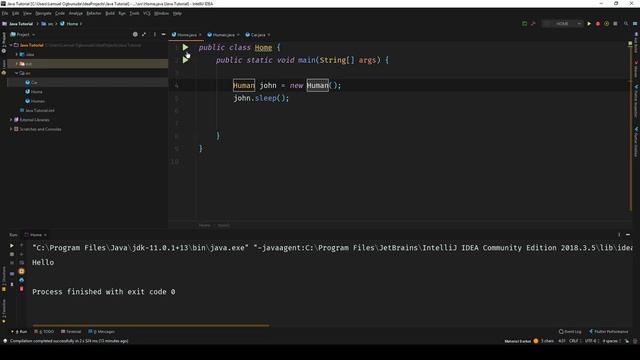
Task: Click the orange icon in Run toolbar
Action: 22,271
